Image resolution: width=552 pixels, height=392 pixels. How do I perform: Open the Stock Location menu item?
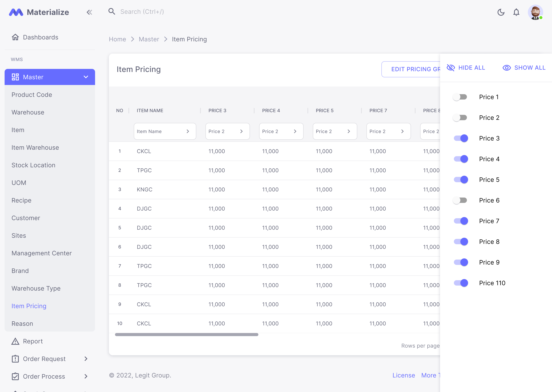click(x=33, y=165)
